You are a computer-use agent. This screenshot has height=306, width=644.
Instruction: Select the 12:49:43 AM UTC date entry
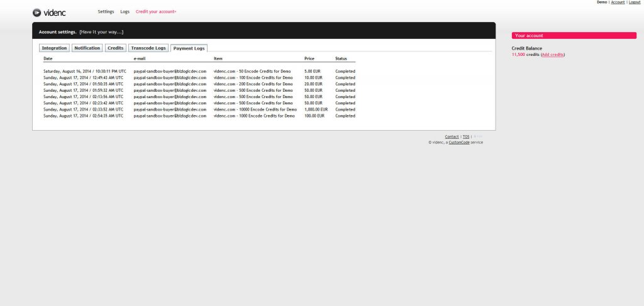point(84,77)
